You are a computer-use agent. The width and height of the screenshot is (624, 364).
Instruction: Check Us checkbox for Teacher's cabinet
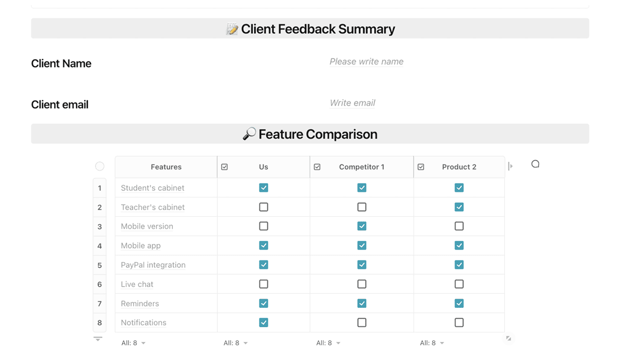click(x=264, y=207)
